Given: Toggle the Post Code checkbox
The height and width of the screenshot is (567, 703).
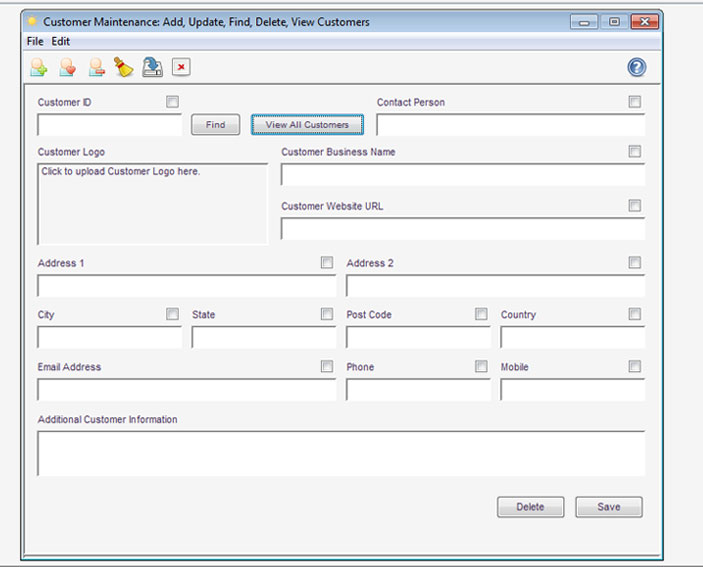Looking at the screenshot, I should tap(481, 314).
